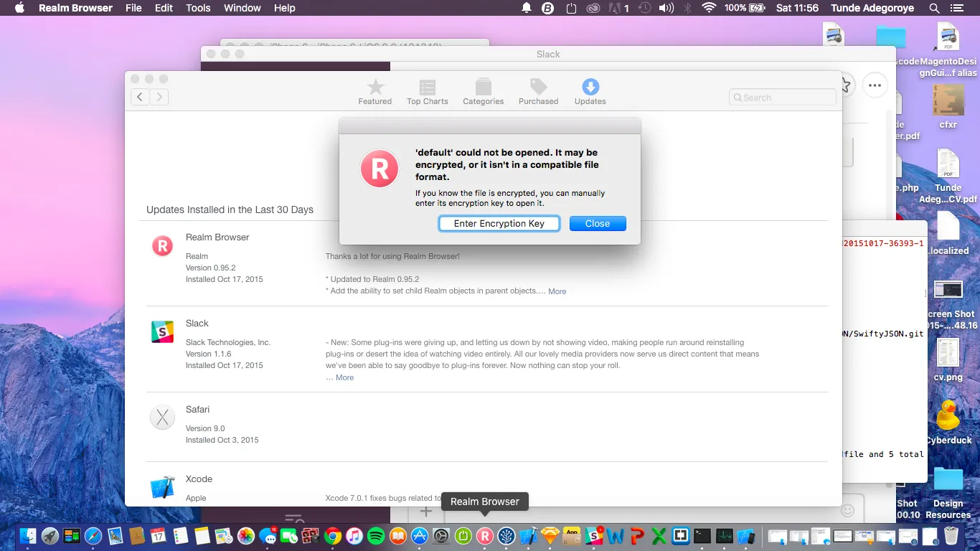Open the Apple menu
This screenshot has height=551, width=980.
coord(20,8)
